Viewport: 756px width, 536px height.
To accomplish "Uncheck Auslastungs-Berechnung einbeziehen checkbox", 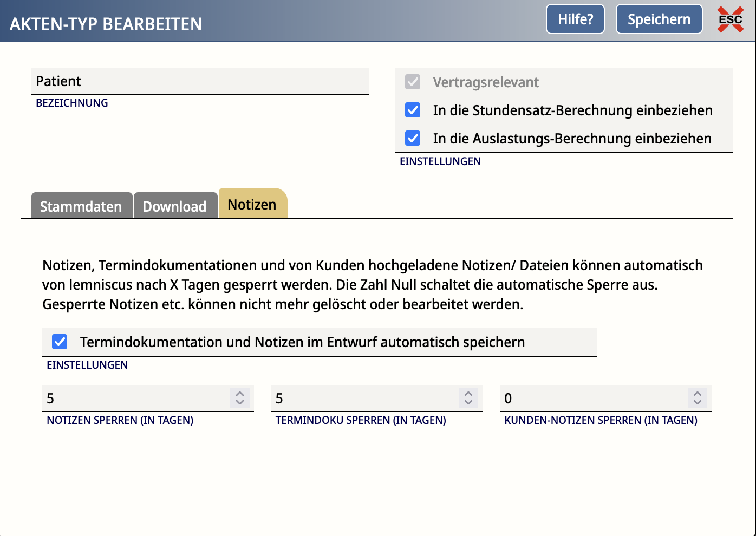I will point(413,138).
